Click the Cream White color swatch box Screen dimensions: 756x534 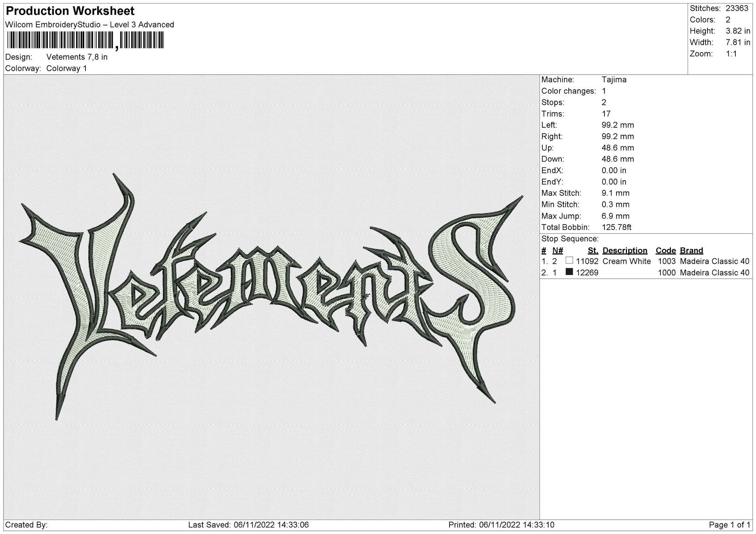(569, 261)
